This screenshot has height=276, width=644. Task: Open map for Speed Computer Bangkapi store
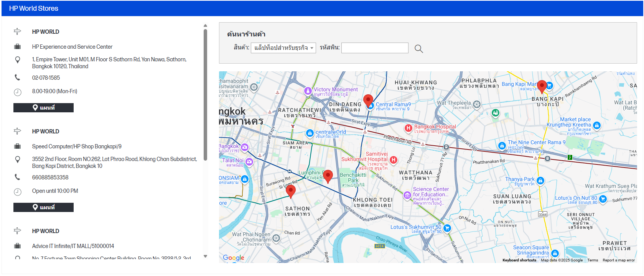click(x=43, y=207)
